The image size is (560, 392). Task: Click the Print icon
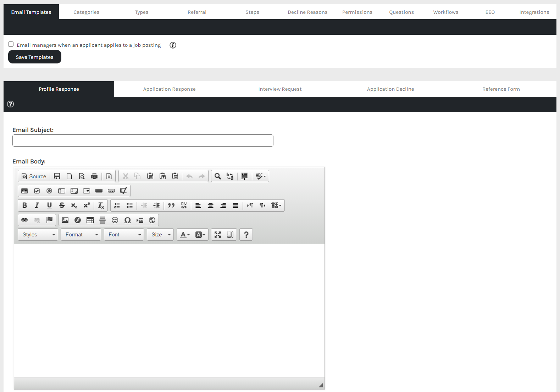point(94,176)
